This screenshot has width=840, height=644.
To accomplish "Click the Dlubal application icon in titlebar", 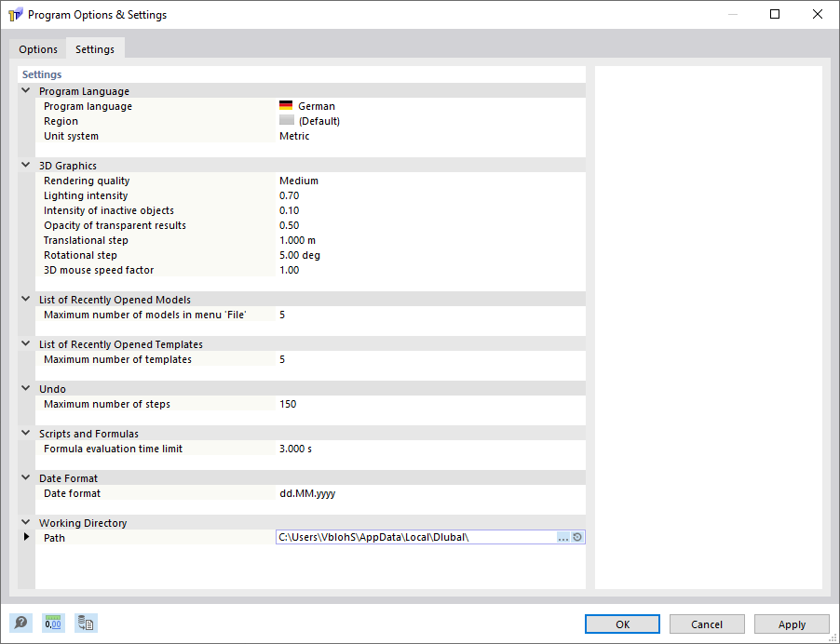I will (x=14, y=14).
